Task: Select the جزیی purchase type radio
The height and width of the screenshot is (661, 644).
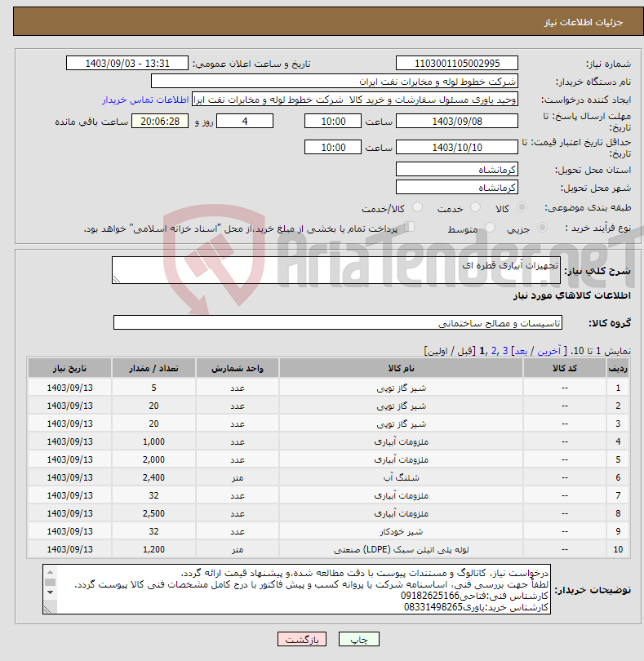Action: click(542, 228)
